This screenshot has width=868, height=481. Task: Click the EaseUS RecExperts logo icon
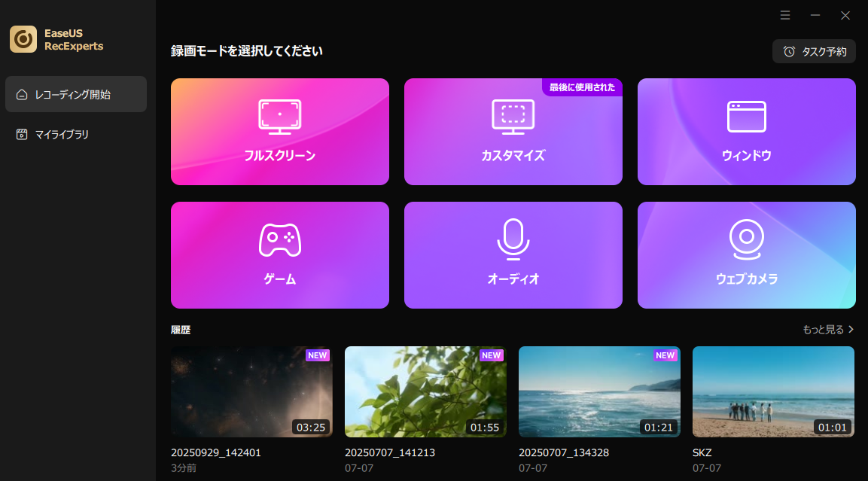(23, 39)
